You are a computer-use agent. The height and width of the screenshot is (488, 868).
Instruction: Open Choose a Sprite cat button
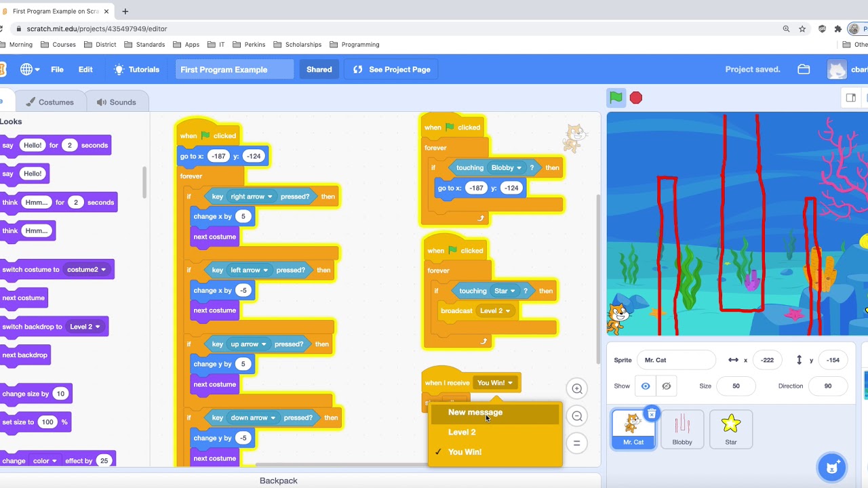coord(832,467)
